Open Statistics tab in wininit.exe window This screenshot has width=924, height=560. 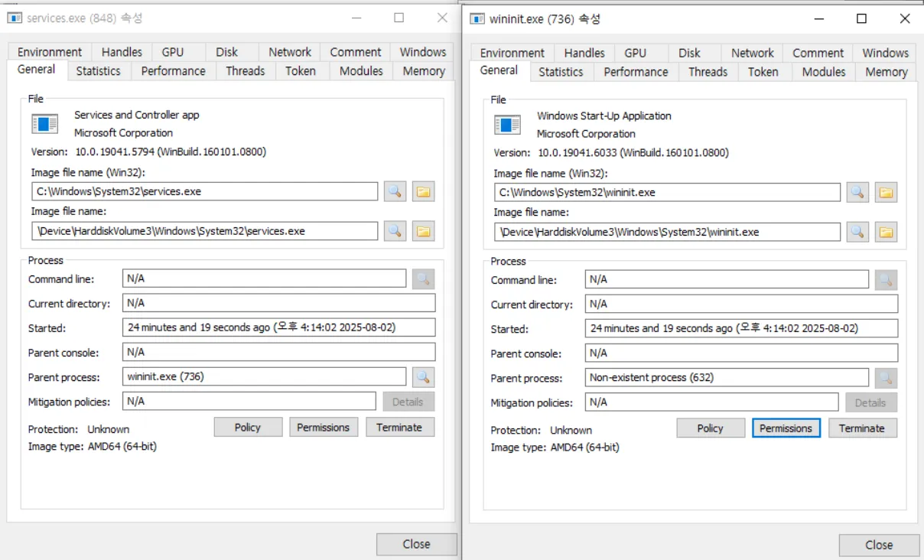click(561, 71)
